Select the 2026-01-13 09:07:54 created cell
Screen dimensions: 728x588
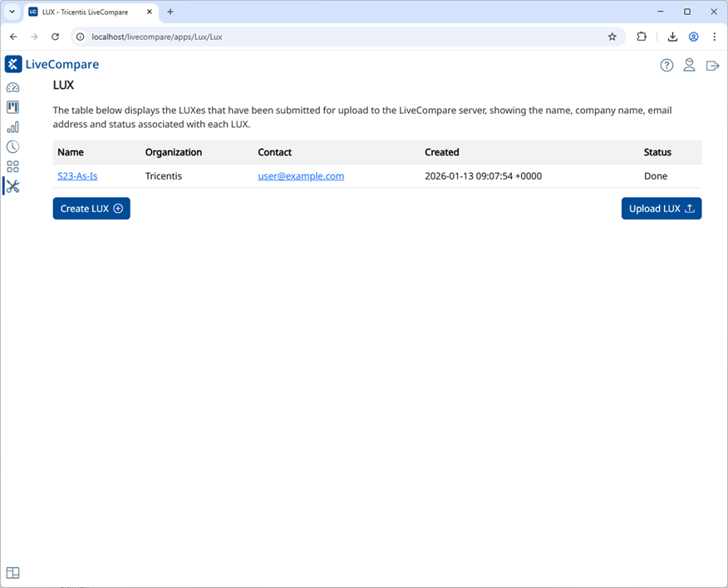[484, 176]
